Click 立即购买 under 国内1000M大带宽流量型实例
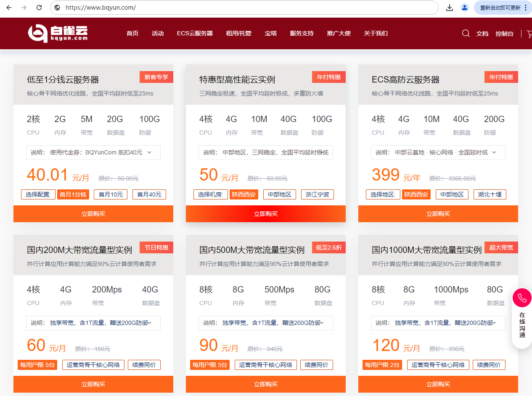The image size is (532, 396). 438,384
